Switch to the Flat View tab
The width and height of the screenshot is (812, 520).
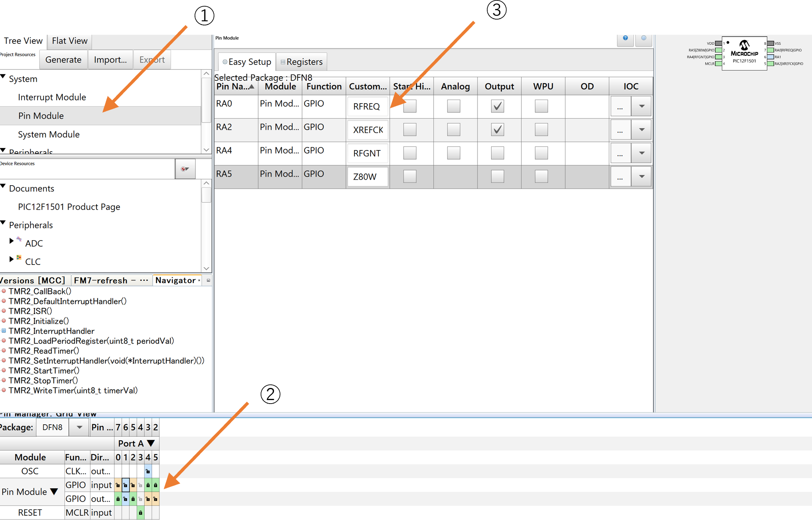point(70,41)
